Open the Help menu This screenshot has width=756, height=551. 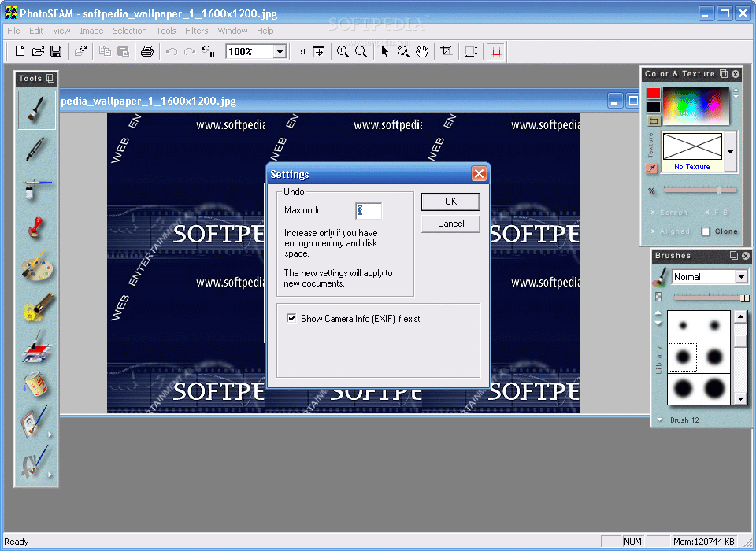click(265, 31)
